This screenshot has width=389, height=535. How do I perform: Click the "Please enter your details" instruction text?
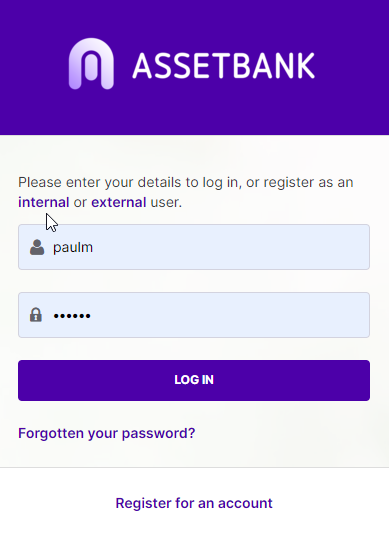(186, 183)
